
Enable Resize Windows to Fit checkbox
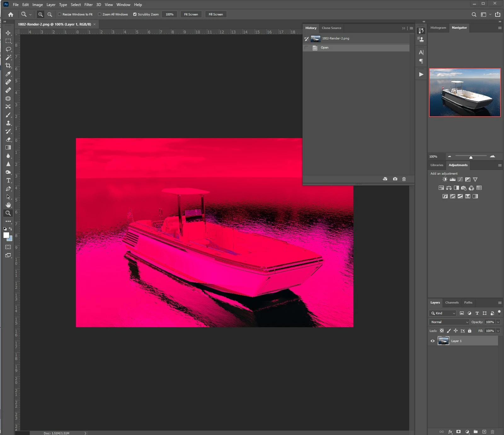click(60, 14)
